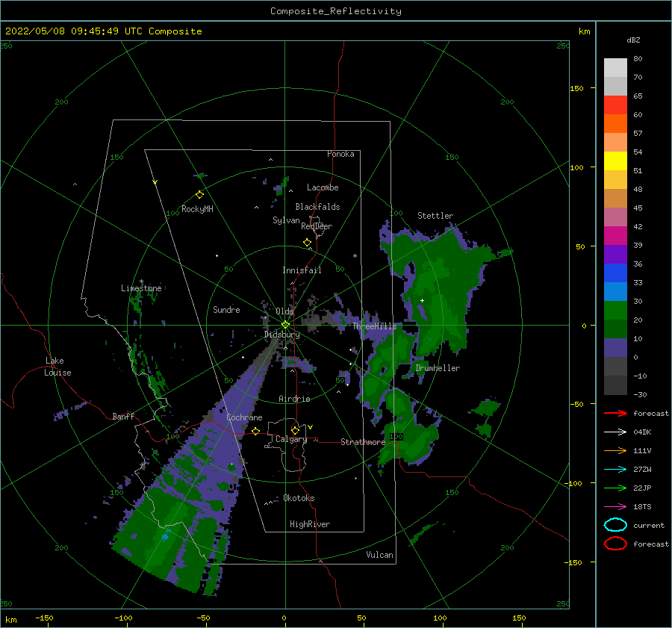The image size is (672, 628).
Task: Click the 65 dBZ red color swatch
Action: pyautogui.click(x=615, y=105)
